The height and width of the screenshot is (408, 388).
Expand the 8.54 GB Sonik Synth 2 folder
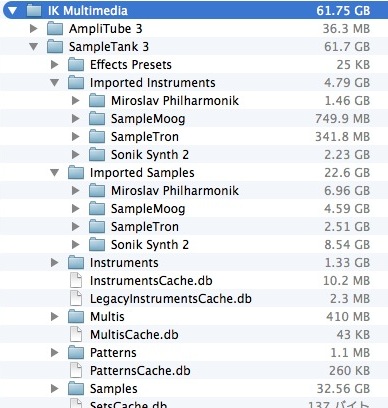click(x=76, y=245)
